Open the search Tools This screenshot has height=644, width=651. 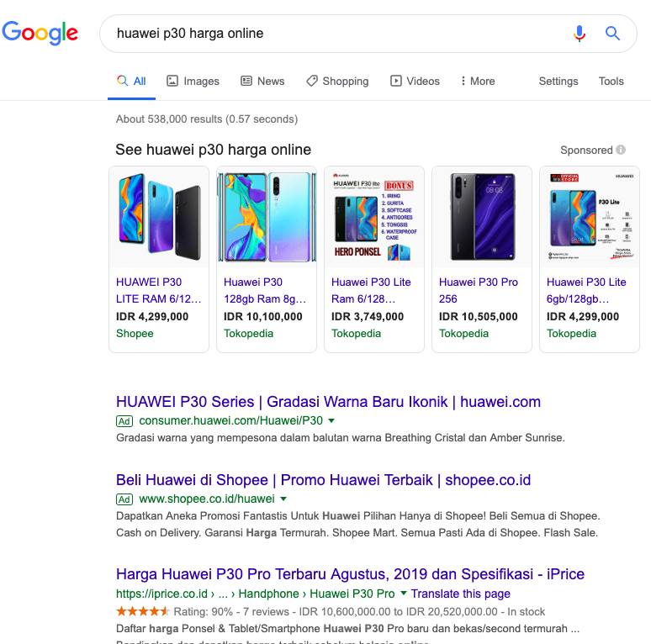point(611,81)
